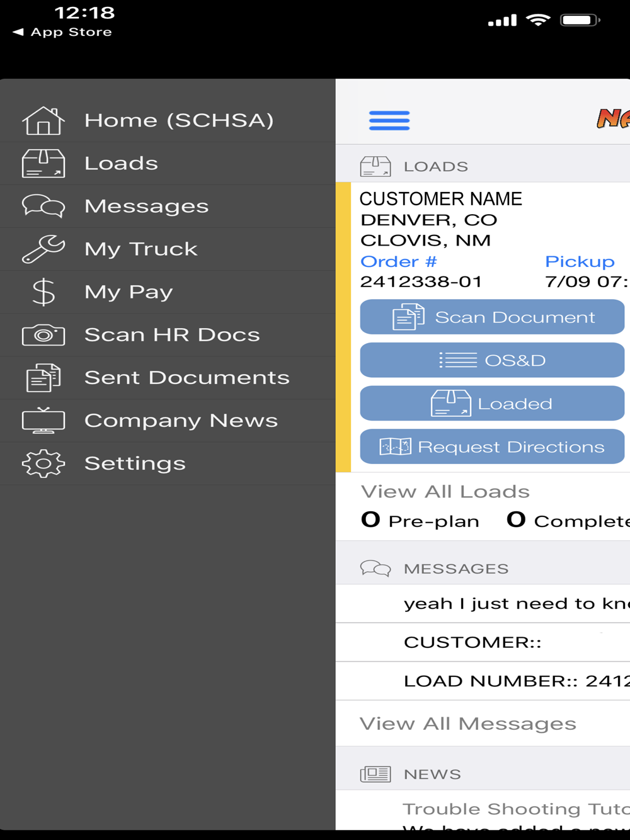The image size is (630, 840).
Task: Open the CUSTOMER:: message row
Action: (483, 642)
